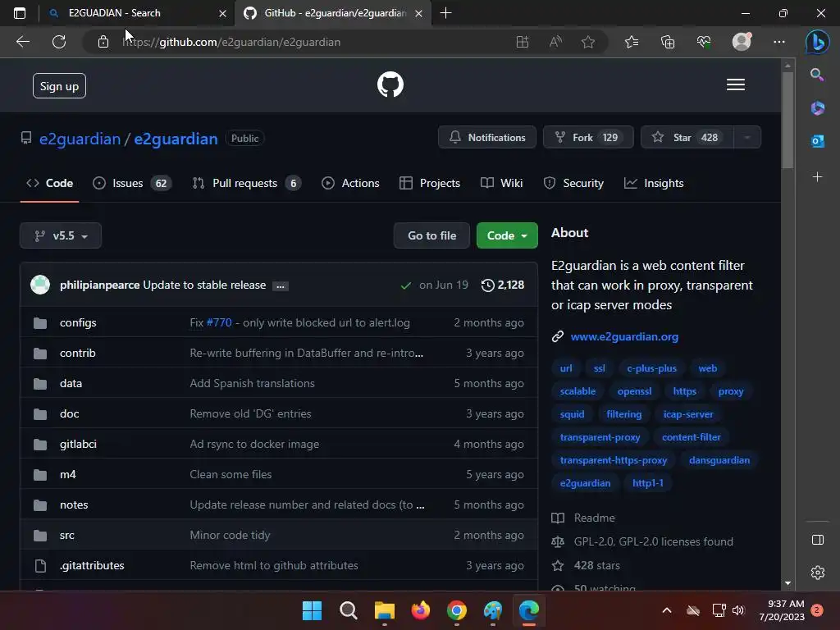Open a new browser tab
This screenshot has height=630, width=840.
tap(445, 13)
